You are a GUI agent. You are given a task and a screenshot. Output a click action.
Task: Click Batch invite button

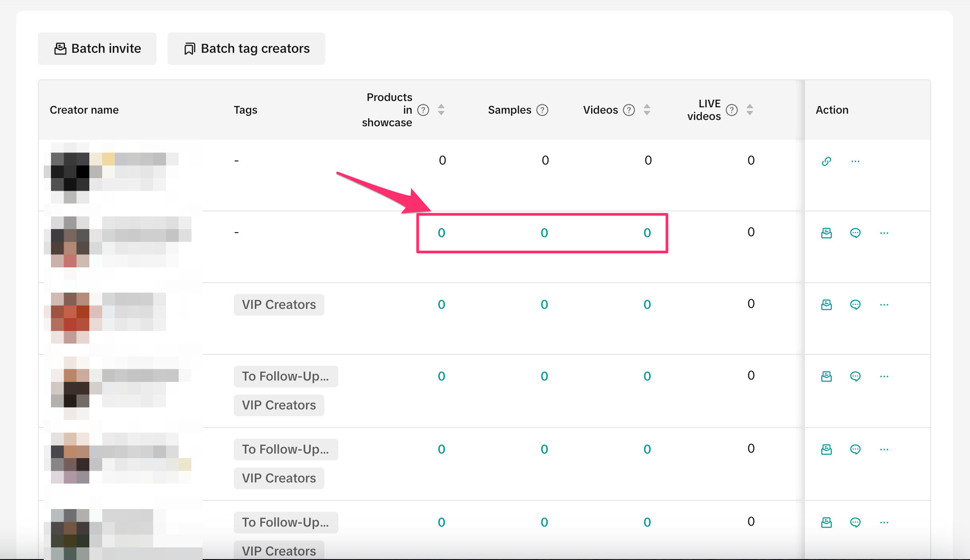97,48
